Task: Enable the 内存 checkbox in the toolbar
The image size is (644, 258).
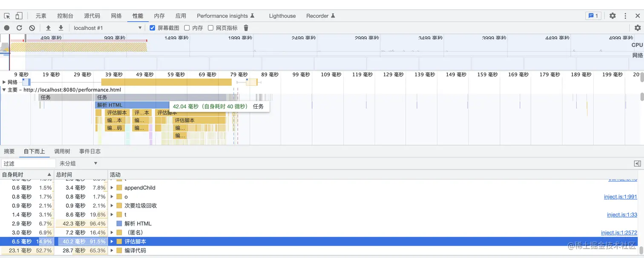Action: (187, 28)
